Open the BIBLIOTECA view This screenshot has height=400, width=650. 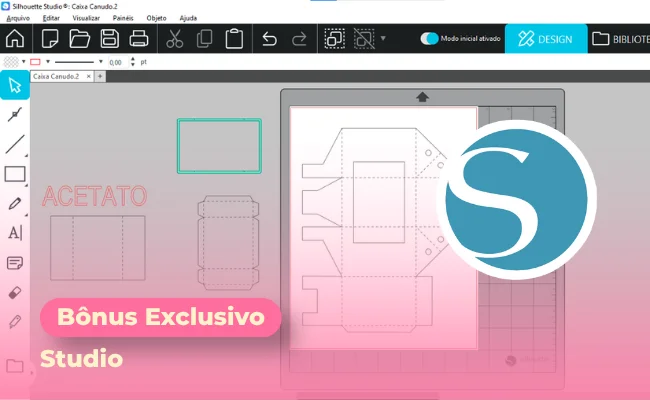point(620,39)
